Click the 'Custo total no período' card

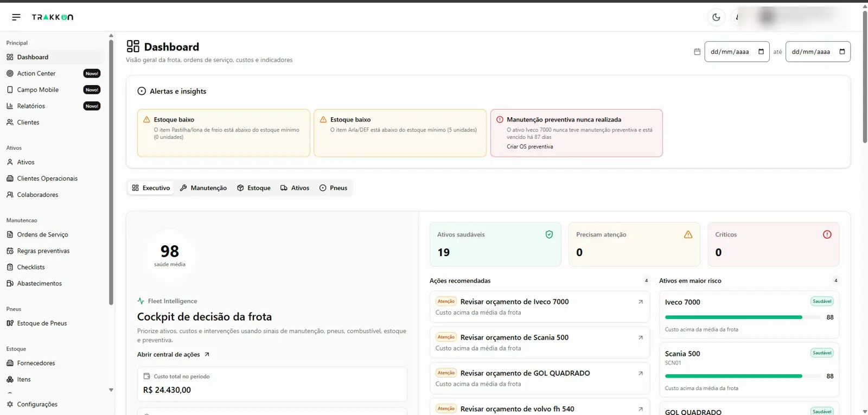click(x=272, y=384)
